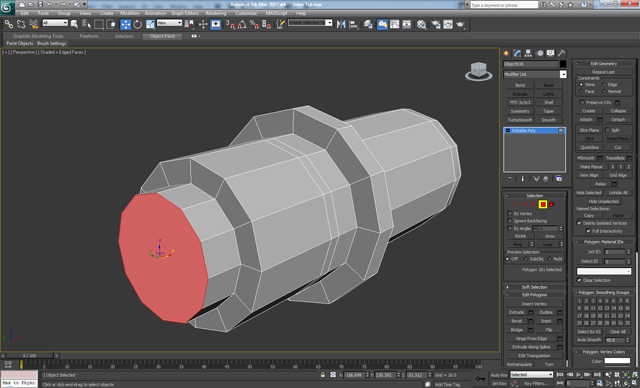640x388 pixels.
Task: Click application logo menu button
Action: 7,7
